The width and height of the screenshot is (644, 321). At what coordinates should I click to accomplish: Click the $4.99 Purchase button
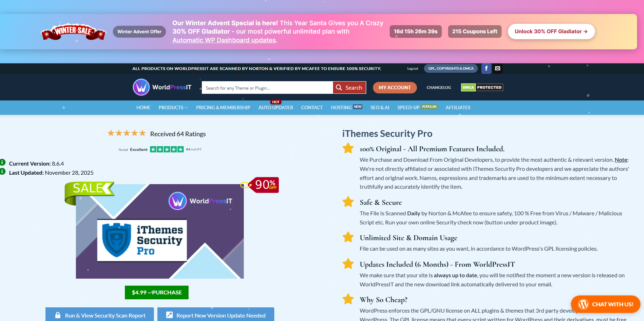(156, 292)
